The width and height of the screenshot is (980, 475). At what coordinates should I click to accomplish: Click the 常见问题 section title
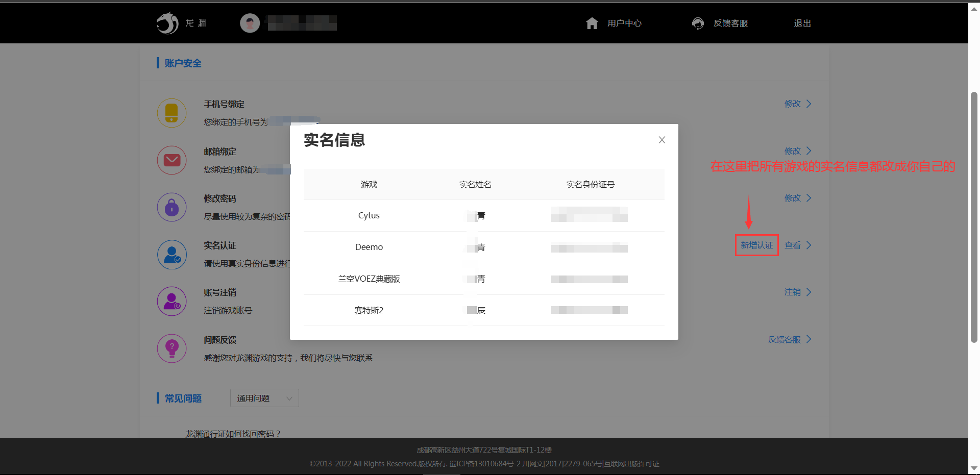pos(183,398)
